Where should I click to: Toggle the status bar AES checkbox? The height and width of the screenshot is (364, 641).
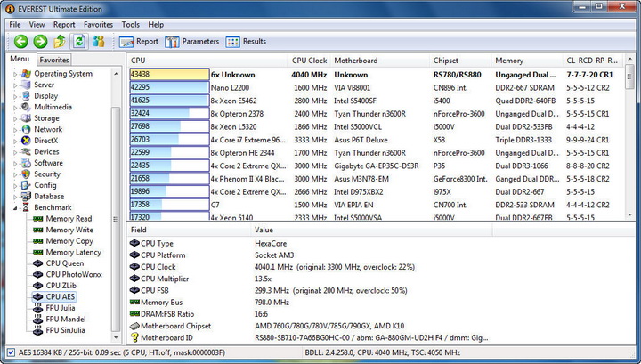11,352
